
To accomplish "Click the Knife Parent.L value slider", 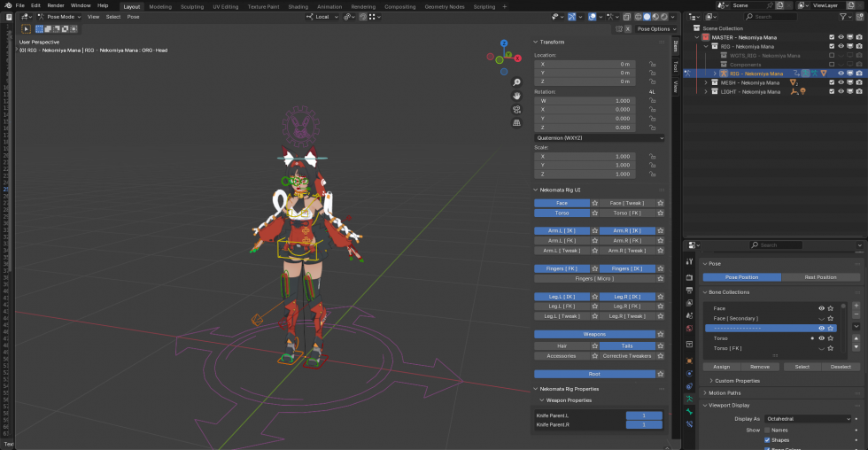I will point(644,415).
